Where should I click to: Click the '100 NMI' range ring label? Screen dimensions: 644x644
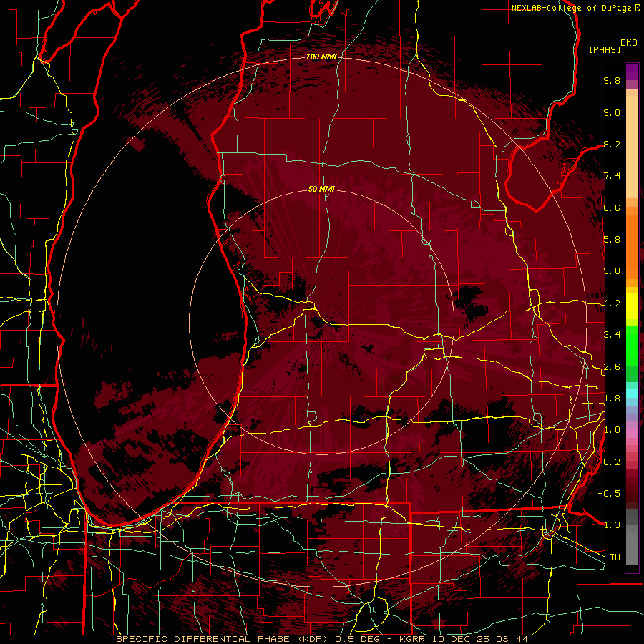coord(321,57)
